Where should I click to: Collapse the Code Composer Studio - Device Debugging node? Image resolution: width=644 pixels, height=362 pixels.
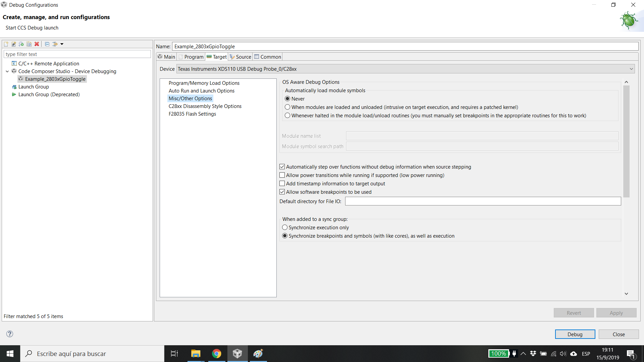click(7, 71)
